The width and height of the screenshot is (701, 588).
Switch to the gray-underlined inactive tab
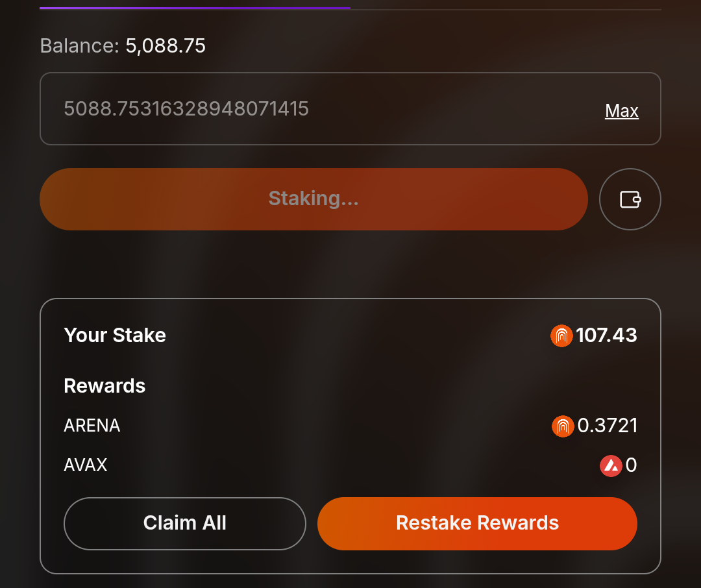[505, 8]
